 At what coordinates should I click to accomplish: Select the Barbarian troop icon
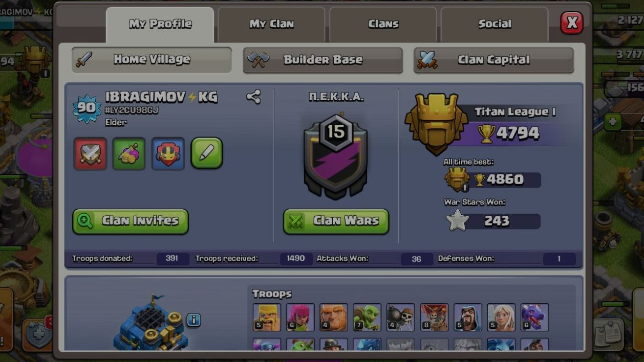[x=267, y=317]
